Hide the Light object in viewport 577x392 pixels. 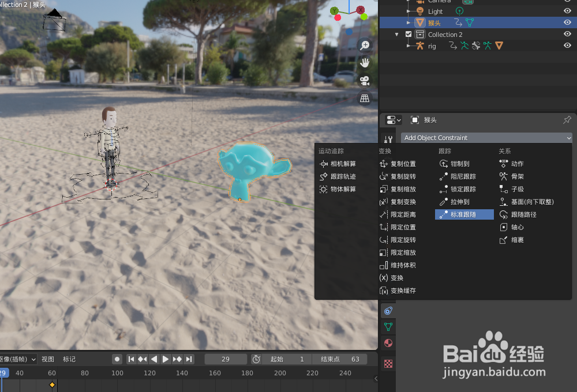567,11
